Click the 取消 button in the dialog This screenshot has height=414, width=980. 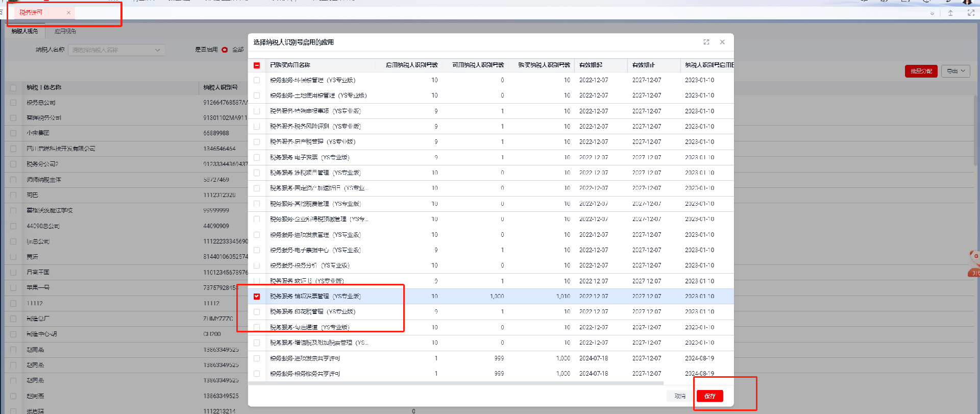point(680,396)
